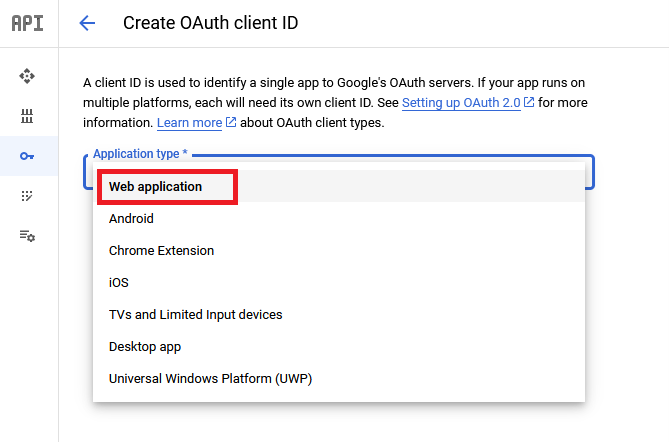The image size is (669, 443).
Task: Go back using the blue arrow
Action: 87,23
